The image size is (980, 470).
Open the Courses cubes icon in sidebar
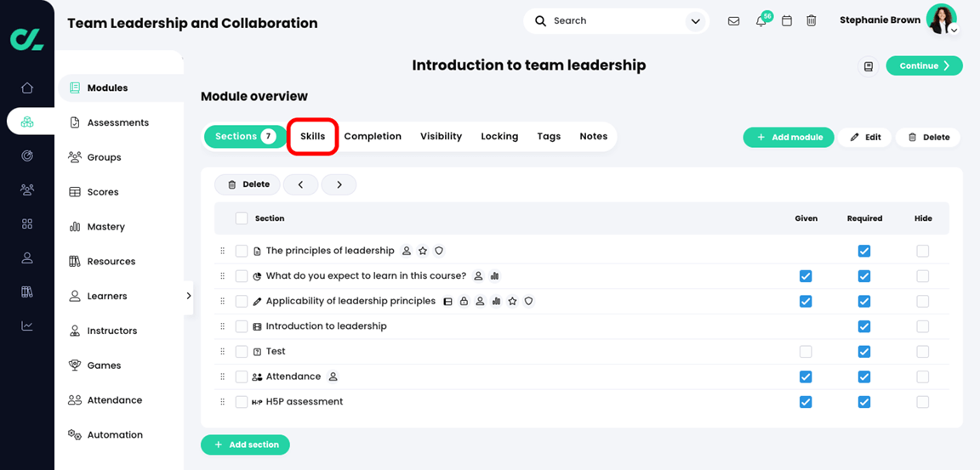27,122
